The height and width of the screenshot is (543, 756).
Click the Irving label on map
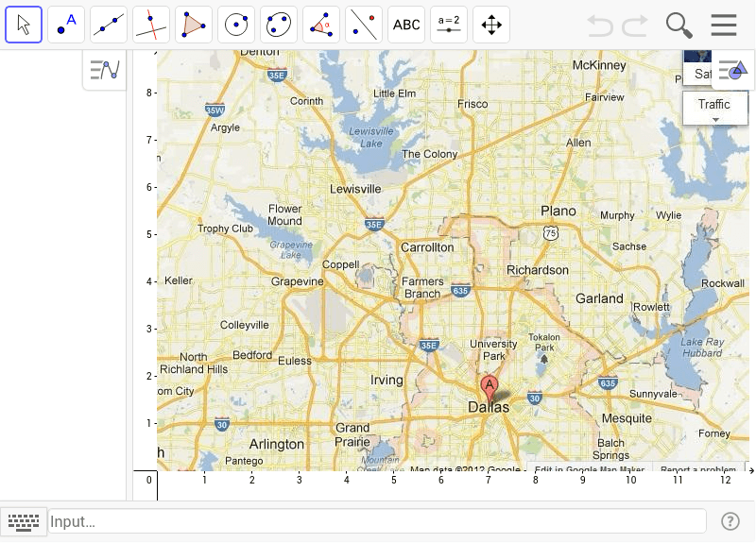387,381
